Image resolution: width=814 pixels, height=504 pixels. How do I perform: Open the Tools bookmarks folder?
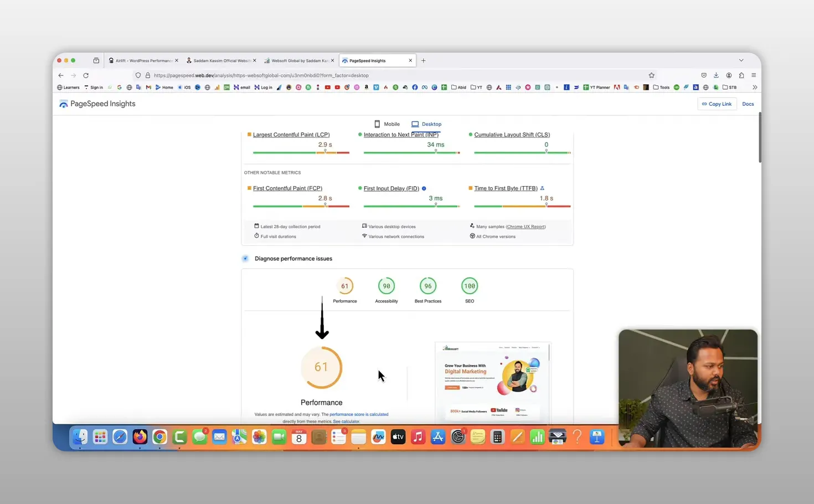tap(661, 88)
